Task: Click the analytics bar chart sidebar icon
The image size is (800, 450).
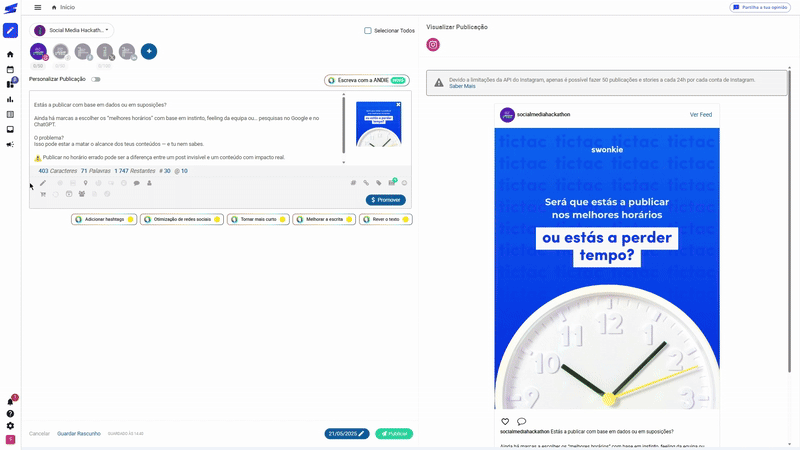Action: [10, 99]
